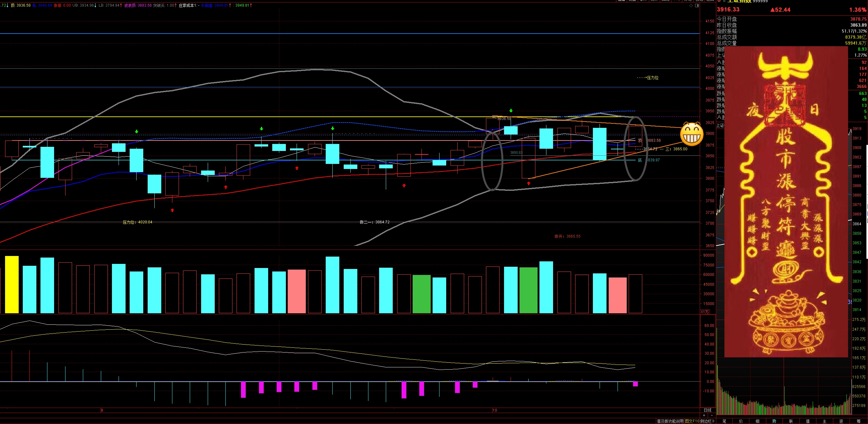Select the 筹 chip distribution tab
This screenshot has height=424, width=868.
click(858, 421)
